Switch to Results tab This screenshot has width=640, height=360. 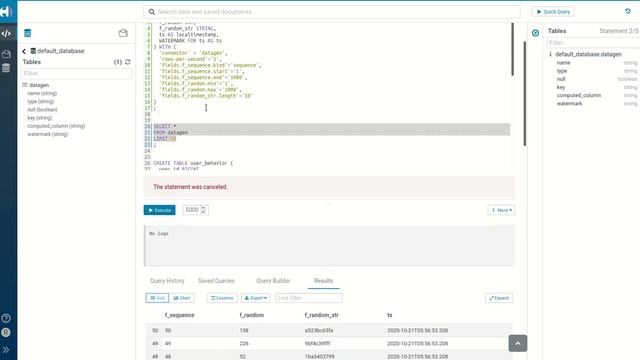(x=323, y=281)
